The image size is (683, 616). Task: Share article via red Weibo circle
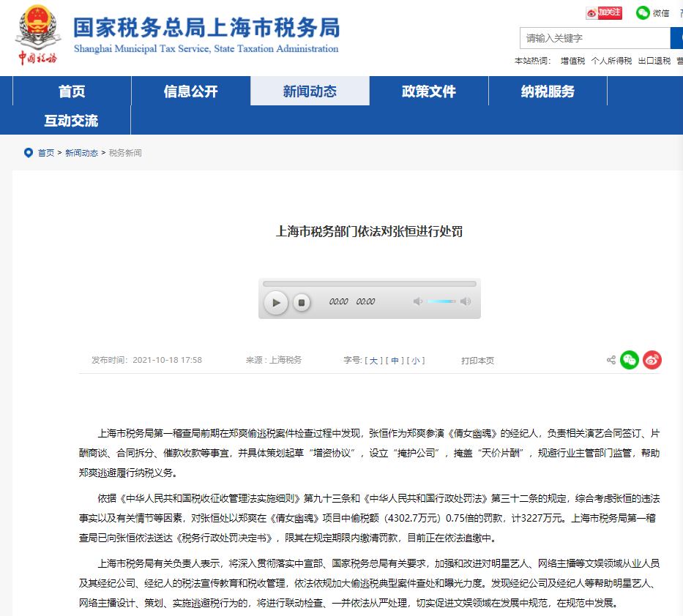[652, 360]
